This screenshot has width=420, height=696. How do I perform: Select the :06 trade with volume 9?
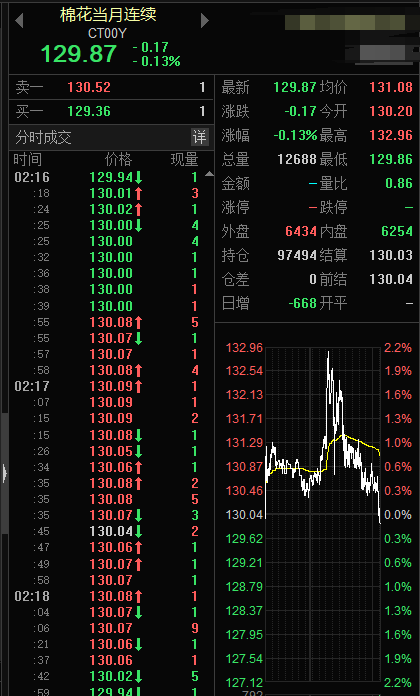tap(107, 628)
